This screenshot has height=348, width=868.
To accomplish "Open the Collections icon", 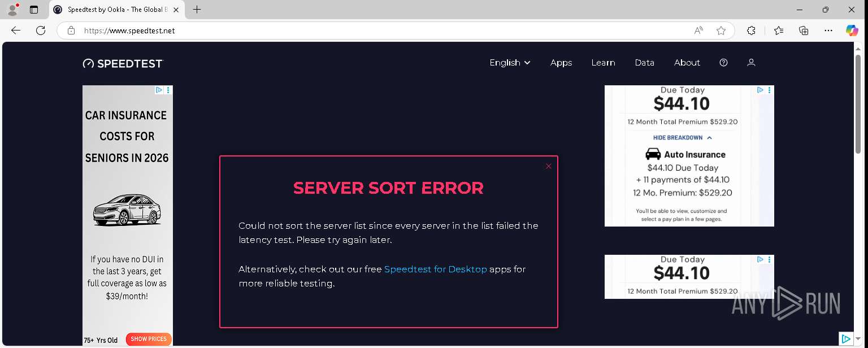I will click(804, 31).
